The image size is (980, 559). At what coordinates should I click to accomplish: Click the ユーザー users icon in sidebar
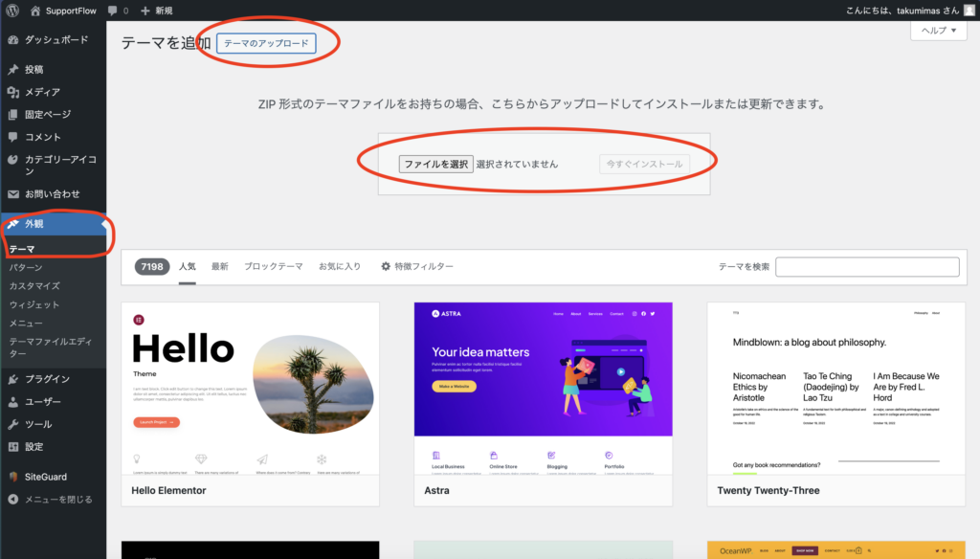pos(12,402)
